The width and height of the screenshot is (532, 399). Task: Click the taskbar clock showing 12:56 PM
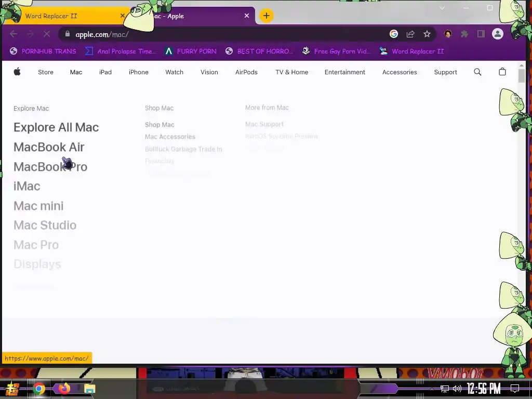tap(484, 389)
